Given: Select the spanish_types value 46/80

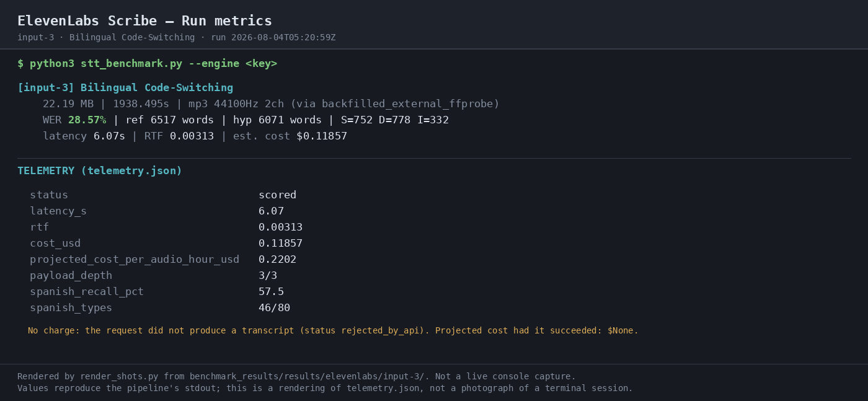Looking at the screenshot, I should (x=274, y=308).
